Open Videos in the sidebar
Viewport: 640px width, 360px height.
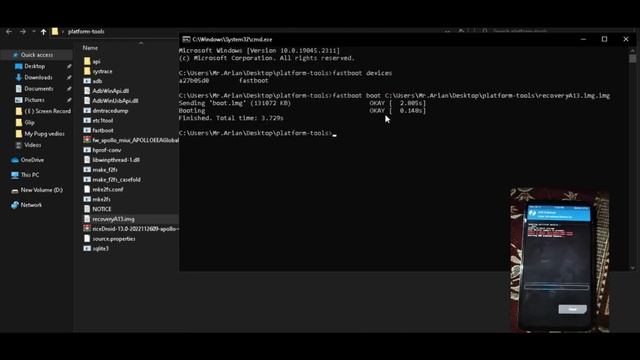[x=33, y=145]
